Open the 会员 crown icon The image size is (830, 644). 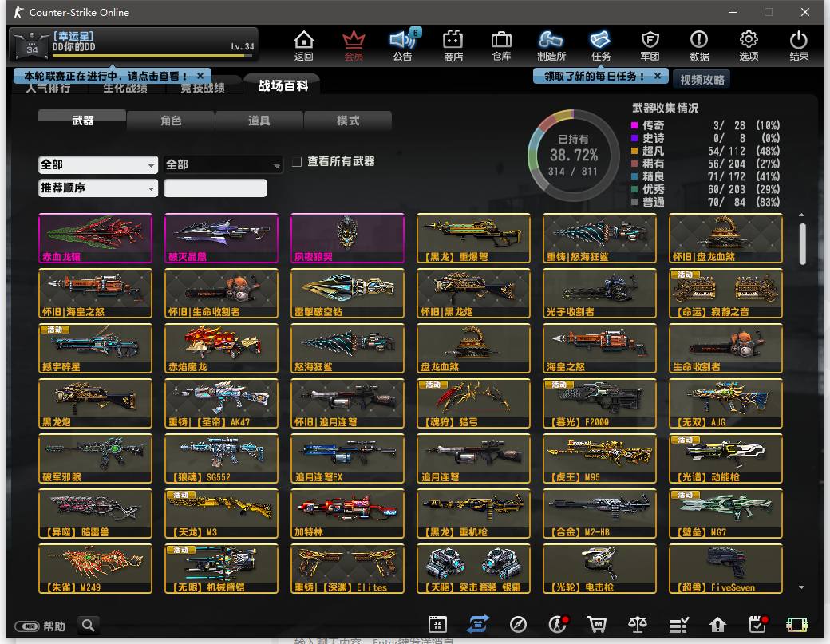354,45
